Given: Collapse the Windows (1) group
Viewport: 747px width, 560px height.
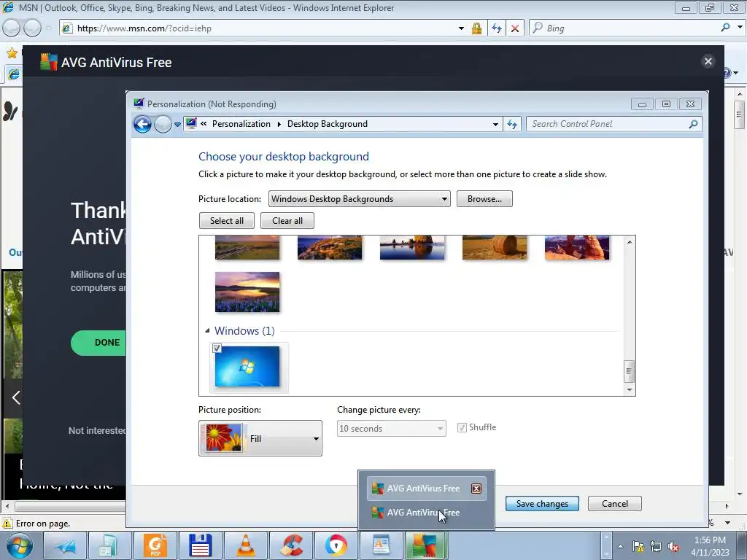Looking at the screenshot, I should coord(206,331).
